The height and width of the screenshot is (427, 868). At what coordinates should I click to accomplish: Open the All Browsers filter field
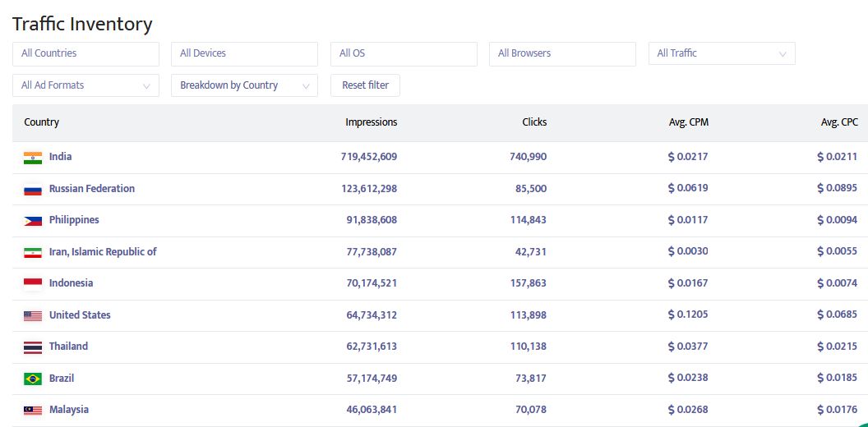pyautogui.click(x=561, y=53)
